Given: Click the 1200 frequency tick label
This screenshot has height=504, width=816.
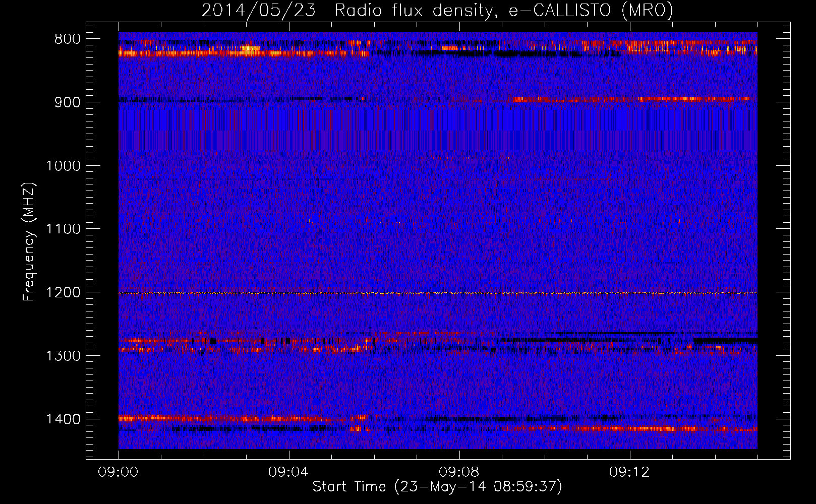Looking at the screenshot, I should coord(63,292).
